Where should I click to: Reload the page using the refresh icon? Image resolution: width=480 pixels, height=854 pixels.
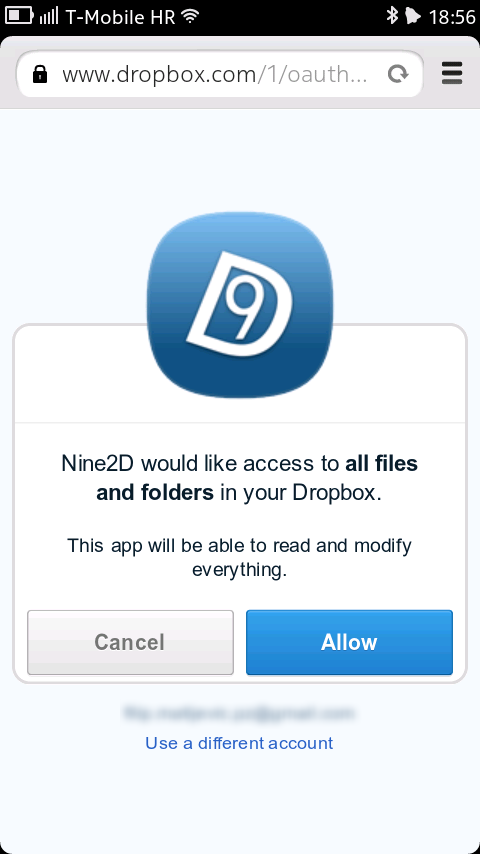click(398, 74)
